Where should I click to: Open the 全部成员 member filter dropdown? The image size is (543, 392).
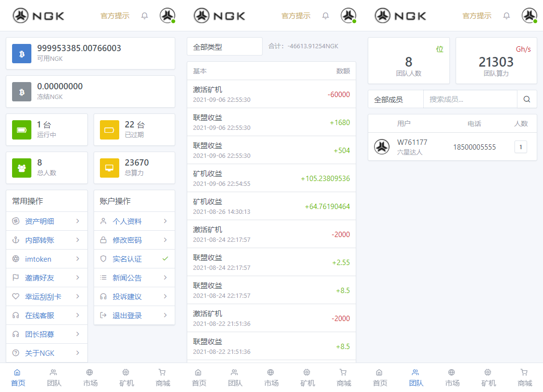395,99
